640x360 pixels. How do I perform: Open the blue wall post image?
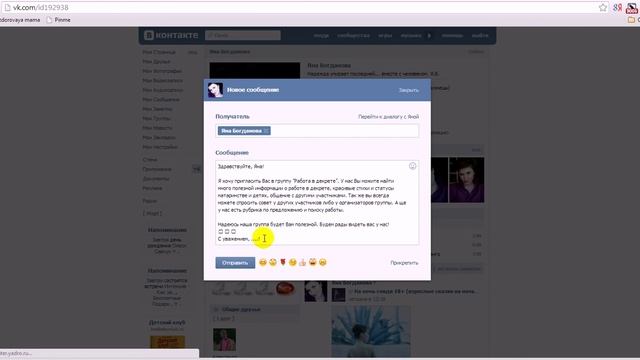tap(371, 331)
